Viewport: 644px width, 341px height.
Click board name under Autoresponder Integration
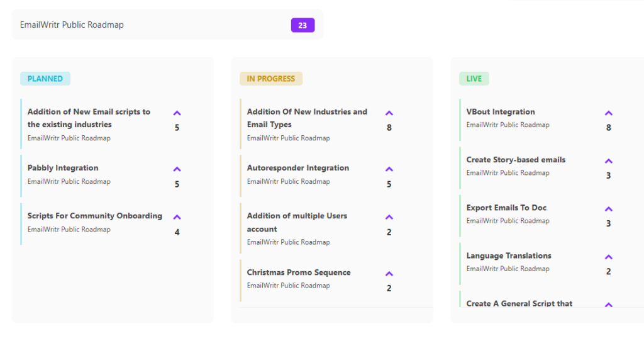(288, 181)
